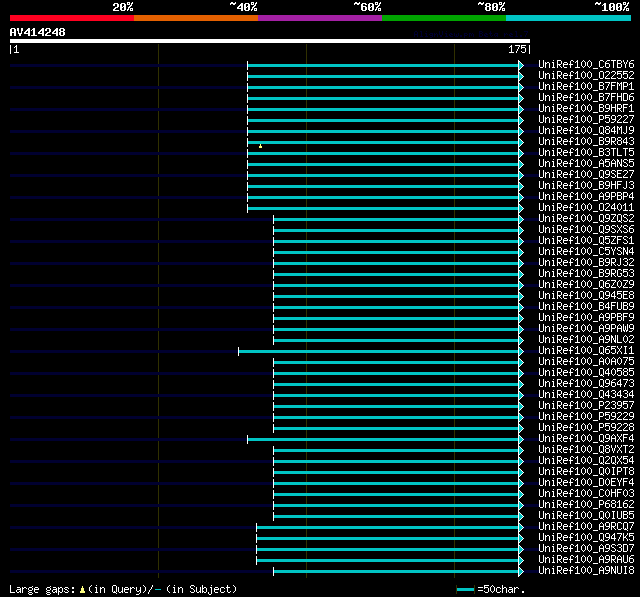Viewport: 640px width, 597px height.
Task: Open the UniRef100_Q9ZQS2 entry
Action: tap(586, 219)
